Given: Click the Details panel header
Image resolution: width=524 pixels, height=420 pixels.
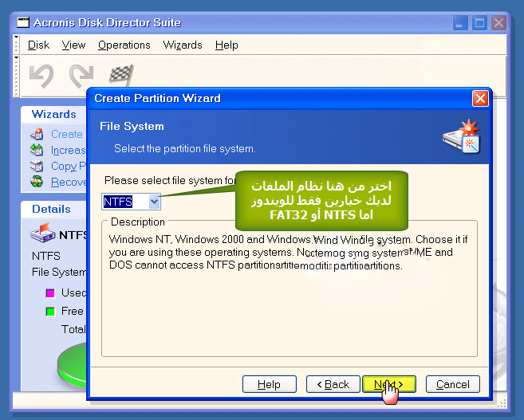Looking at the screenshot, I should 53,210.
